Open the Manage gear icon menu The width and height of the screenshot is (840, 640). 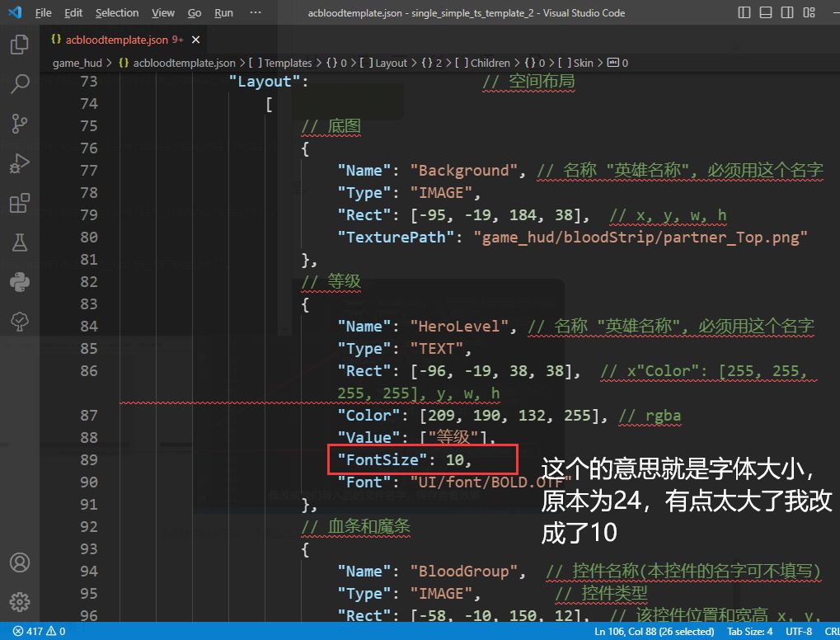pos(19,602)
